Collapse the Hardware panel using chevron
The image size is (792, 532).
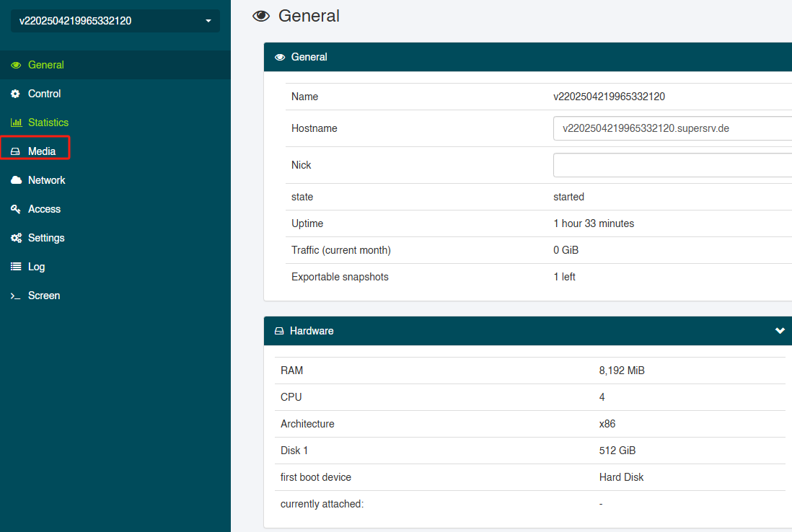[x=779, y=331]
